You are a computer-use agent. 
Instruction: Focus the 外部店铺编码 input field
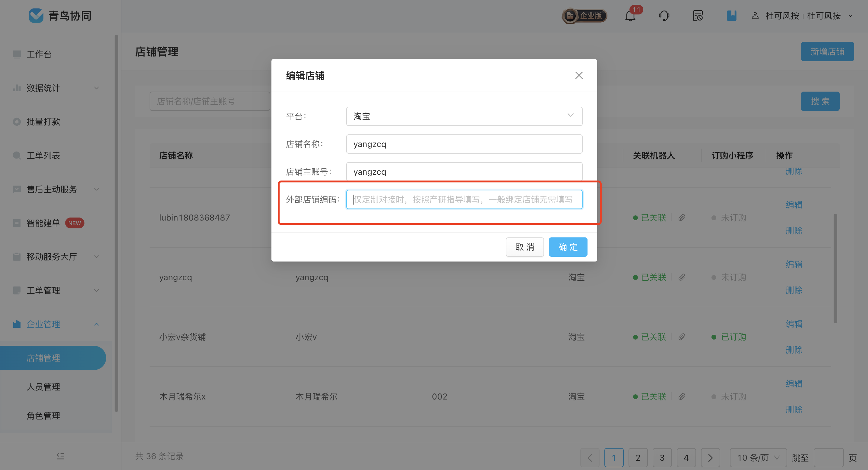[x=464, y=199]
